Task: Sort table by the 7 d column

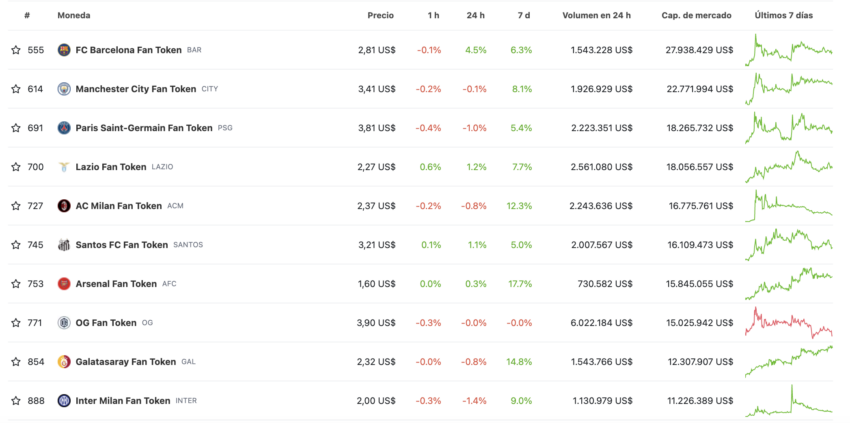Action: click(524, 16)
